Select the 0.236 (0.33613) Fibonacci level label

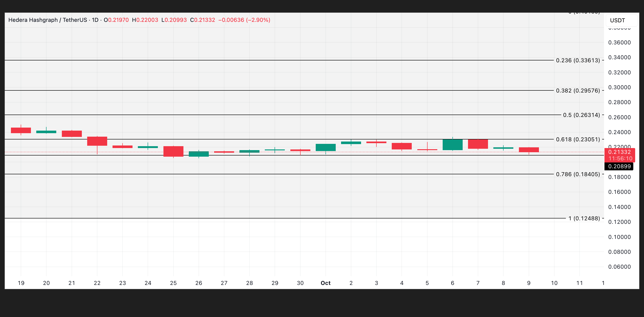578,60
